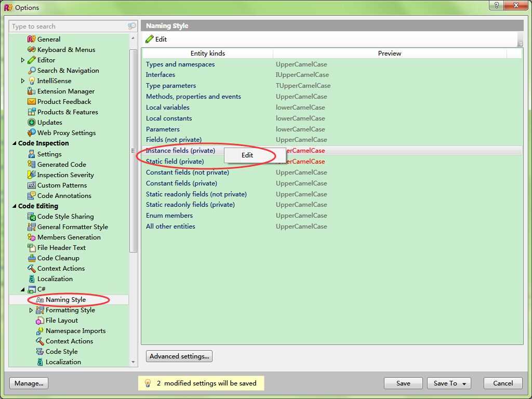Screen dimensions: 532x399
Task: Select the Local constants row
Action: click(332, 118)
